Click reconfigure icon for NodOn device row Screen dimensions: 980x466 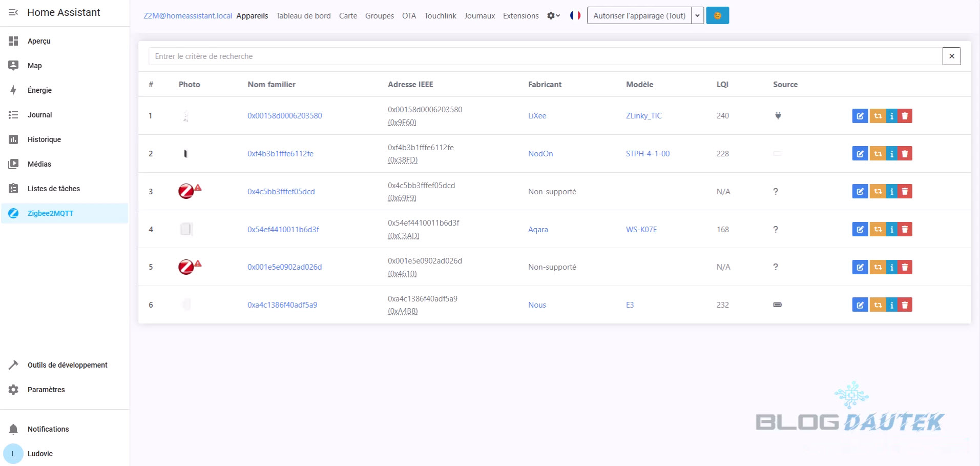click(878, 154)
